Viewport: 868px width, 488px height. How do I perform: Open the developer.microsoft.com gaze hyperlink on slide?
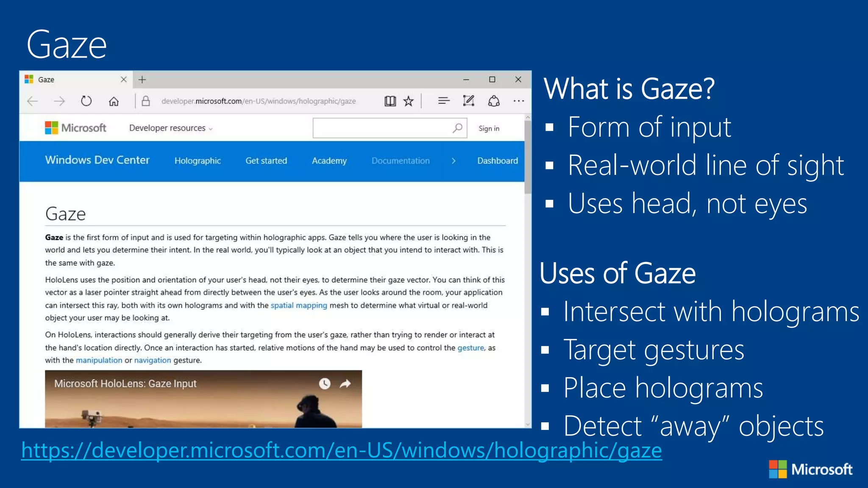[342, 450]
